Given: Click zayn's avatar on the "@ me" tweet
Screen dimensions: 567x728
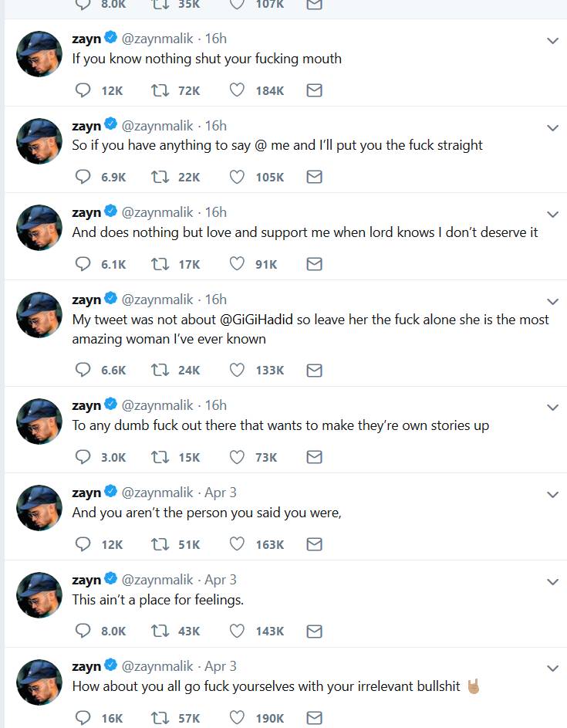Looking at the screenshot, I should click(x=39, y=141).
